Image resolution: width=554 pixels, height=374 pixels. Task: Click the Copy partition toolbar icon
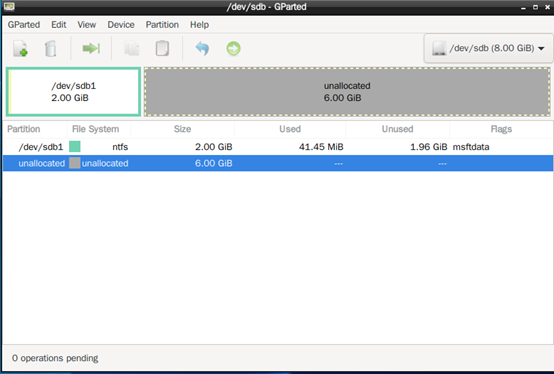[x=132, y=48]
